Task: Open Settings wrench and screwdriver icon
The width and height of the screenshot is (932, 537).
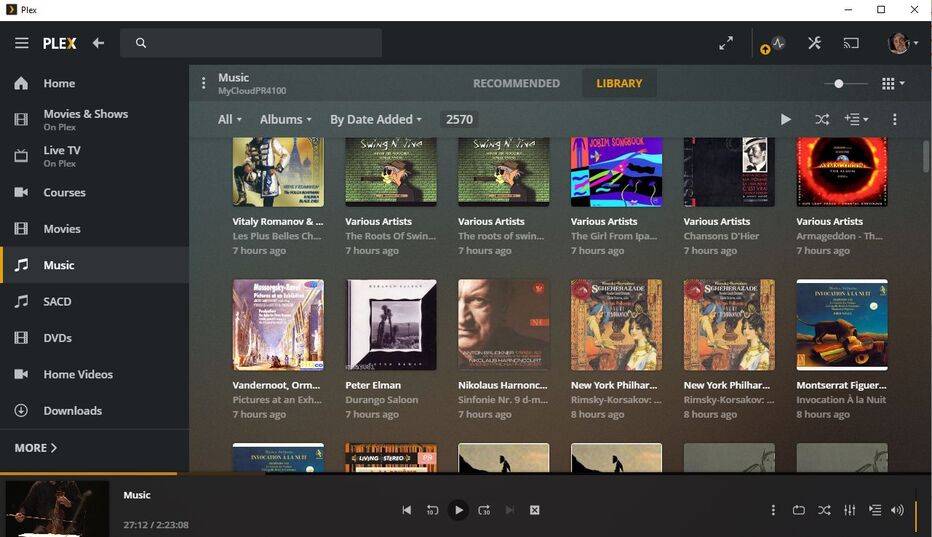Action: pos(814,43)
